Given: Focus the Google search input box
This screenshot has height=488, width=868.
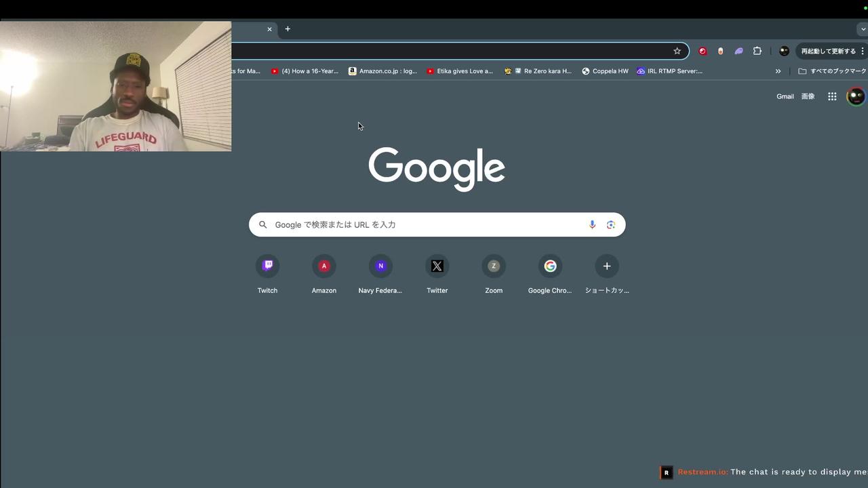Looking at the screenshot, I should (x=427, y=225).
